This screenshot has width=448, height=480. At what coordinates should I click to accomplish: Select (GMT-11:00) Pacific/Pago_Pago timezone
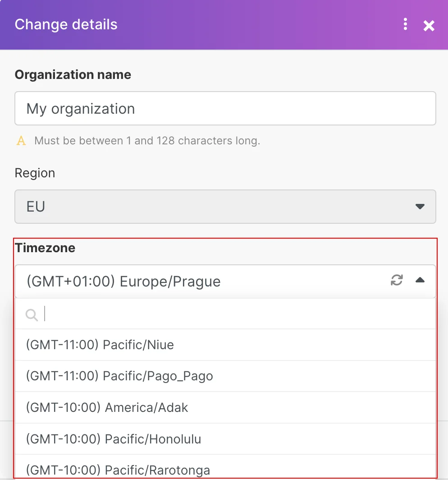[225, 376]
